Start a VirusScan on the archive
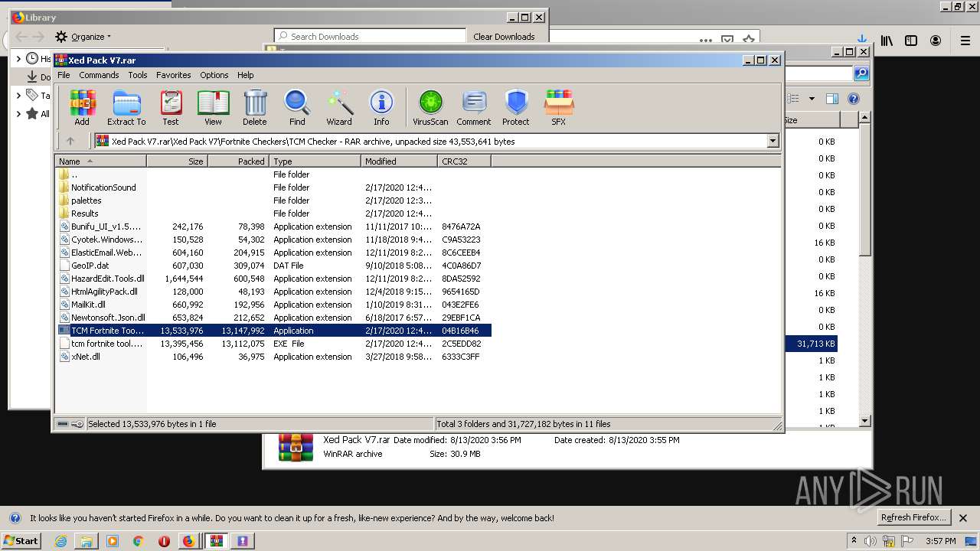Image resolution: width=980 pixels, height=551 pixels. (x=430, y=107)
